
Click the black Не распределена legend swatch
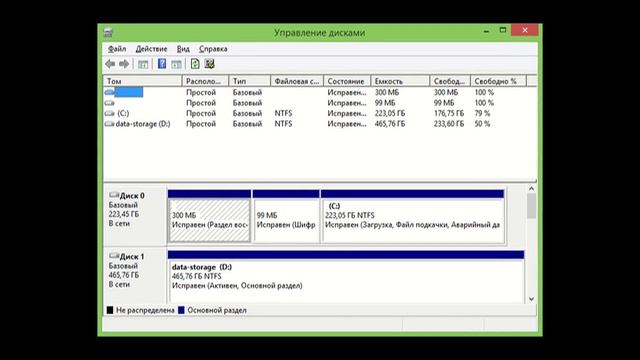click(110, 310)
